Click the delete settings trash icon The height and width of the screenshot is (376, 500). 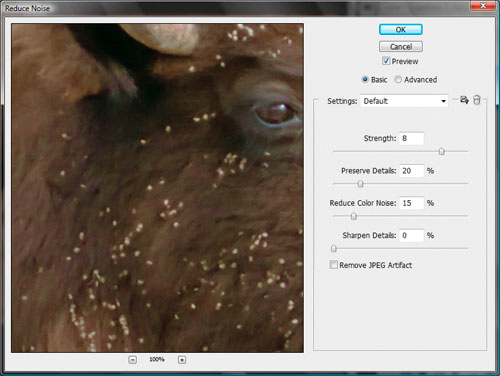tap(477, 100)
